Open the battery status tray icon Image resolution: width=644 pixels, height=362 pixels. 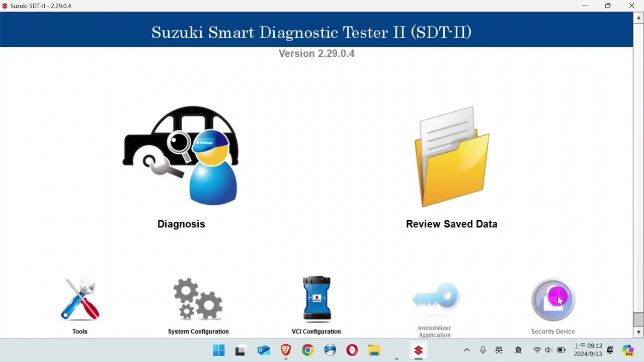(x=561, y=350)
